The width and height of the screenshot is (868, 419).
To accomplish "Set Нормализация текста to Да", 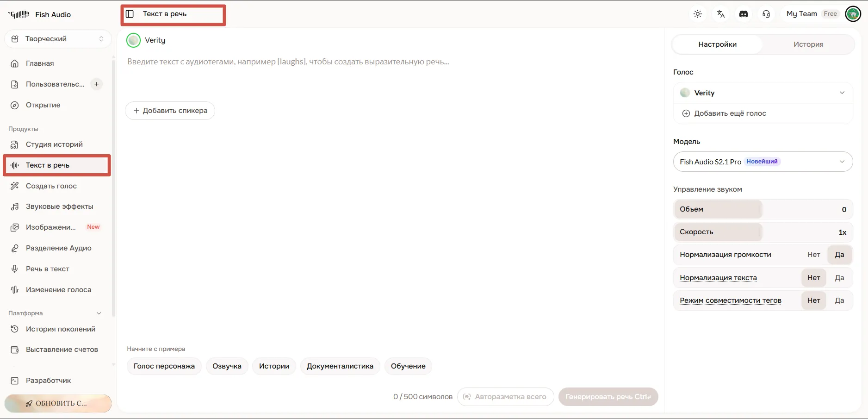I will [839, 278].
